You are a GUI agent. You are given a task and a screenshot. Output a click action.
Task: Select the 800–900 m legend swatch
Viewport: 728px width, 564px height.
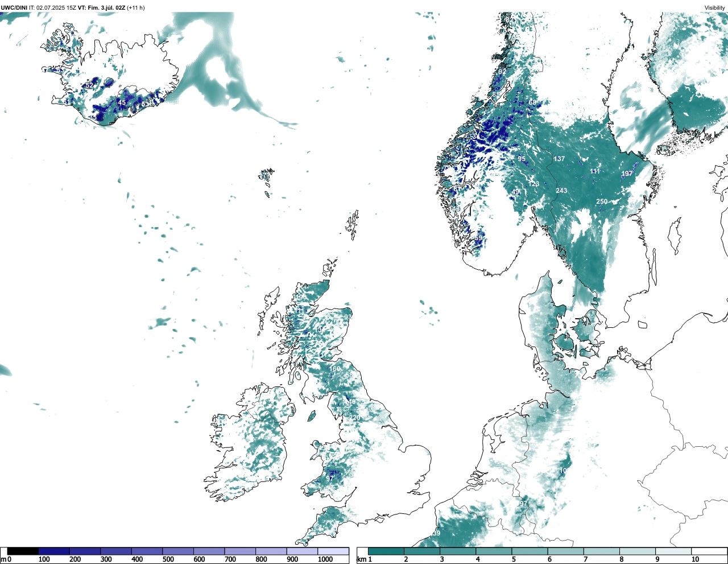(x=271, y=551)
